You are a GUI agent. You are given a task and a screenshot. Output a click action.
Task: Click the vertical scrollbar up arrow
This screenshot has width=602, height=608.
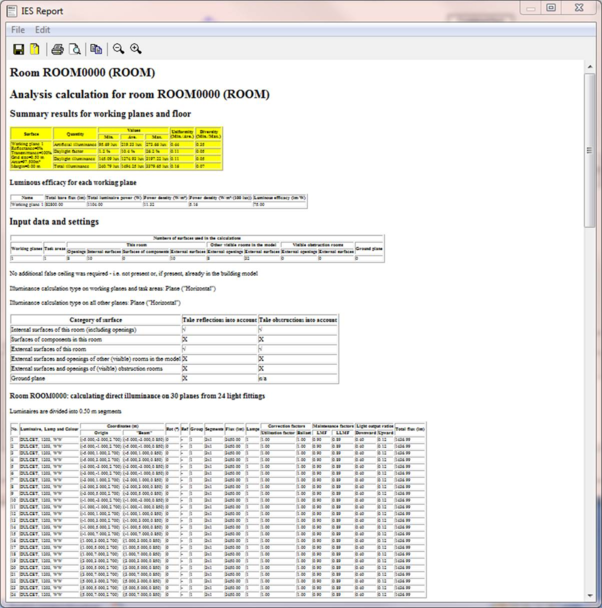tap(590, 65)
